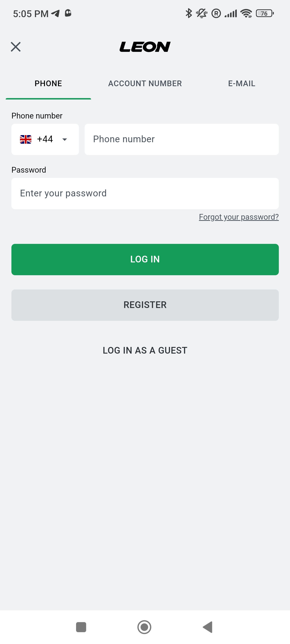Screen dimensions: 290x644
Task: Tap the battery indicator in status bar
Action: point(265,13)
